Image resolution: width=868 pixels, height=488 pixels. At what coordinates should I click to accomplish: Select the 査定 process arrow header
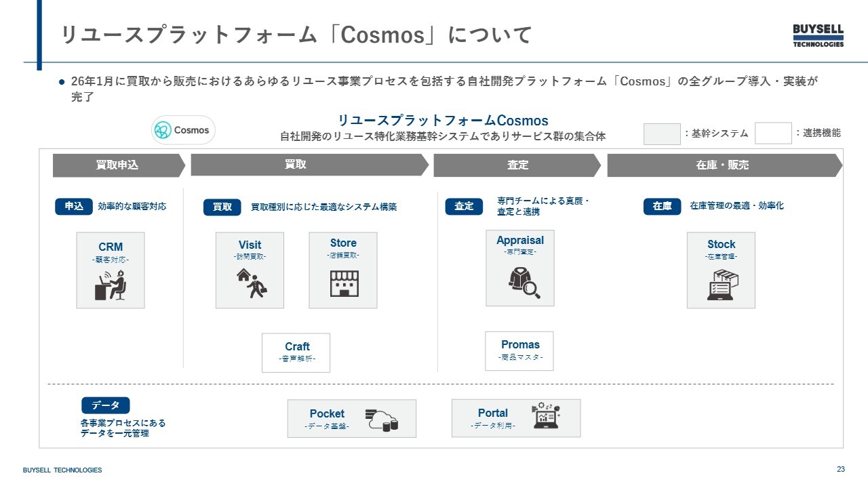click(517, 165)
